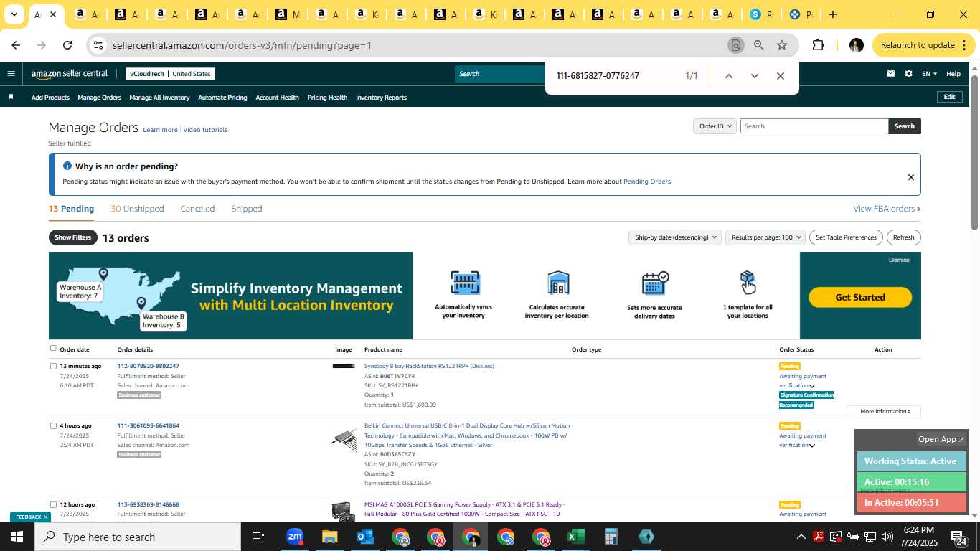Click the browser back arrow

coord(16,45)
